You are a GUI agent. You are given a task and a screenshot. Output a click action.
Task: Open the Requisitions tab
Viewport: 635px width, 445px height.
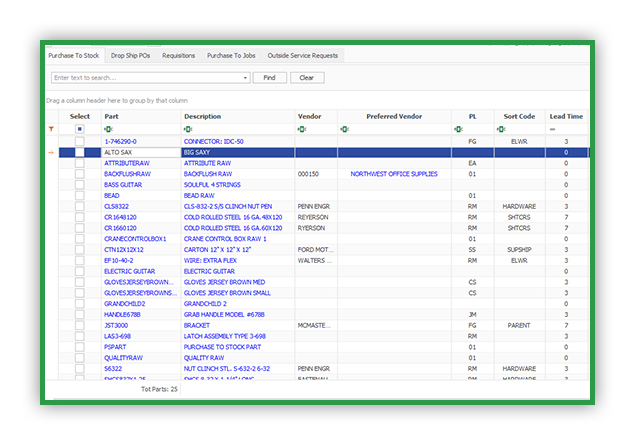point(179,55)
